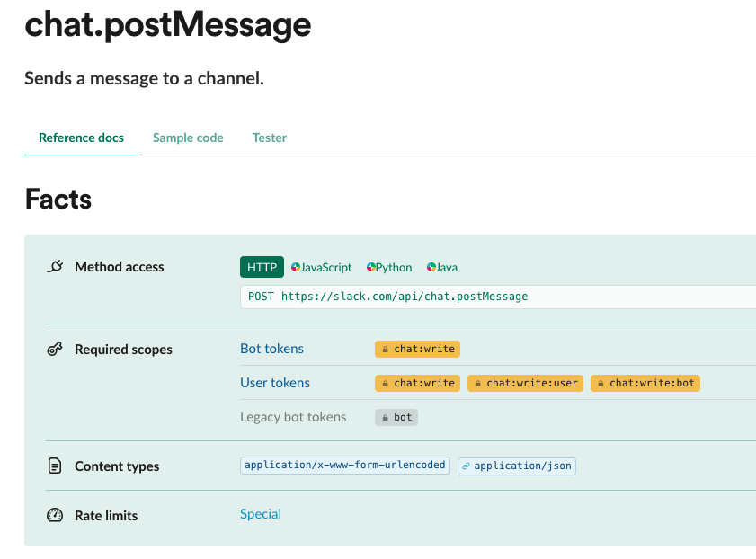This screenshot has width=756, height=559.
Task: Click the lock icon in chat:write:user badge
Action: (478, 384)
